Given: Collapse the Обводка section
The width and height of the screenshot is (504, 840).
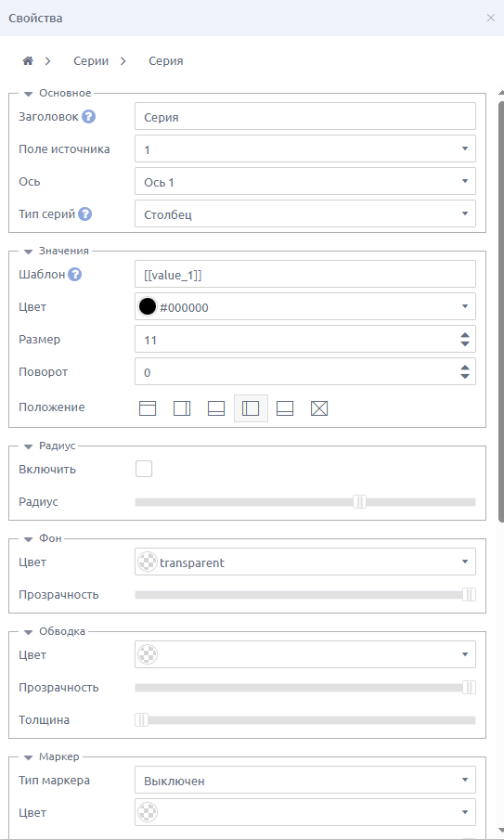Looking at the screenshot, I should [29, 632].
